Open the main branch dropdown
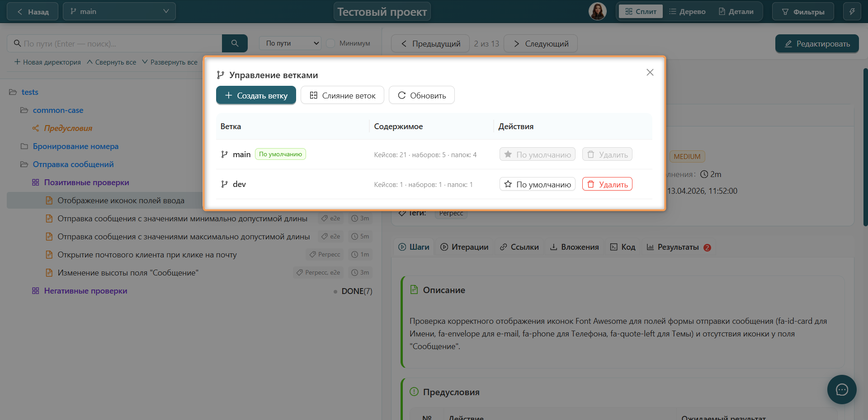The width and height of the screenshot is (868, 420). 119,12
